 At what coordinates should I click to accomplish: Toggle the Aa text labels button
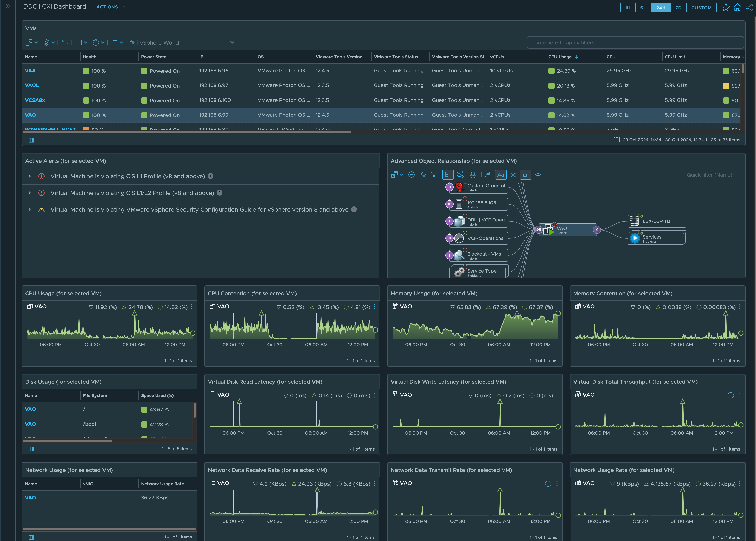tap(501, 175)
